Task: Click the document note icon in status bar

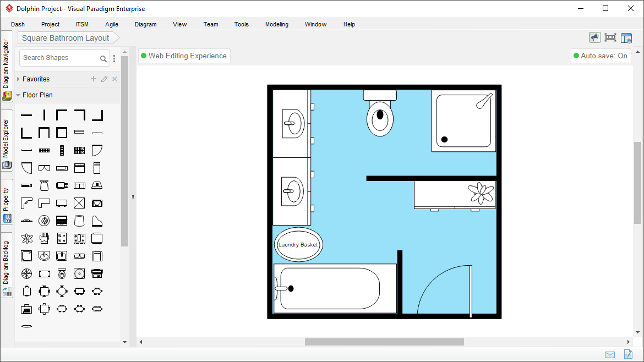Action: coord(628,354)
